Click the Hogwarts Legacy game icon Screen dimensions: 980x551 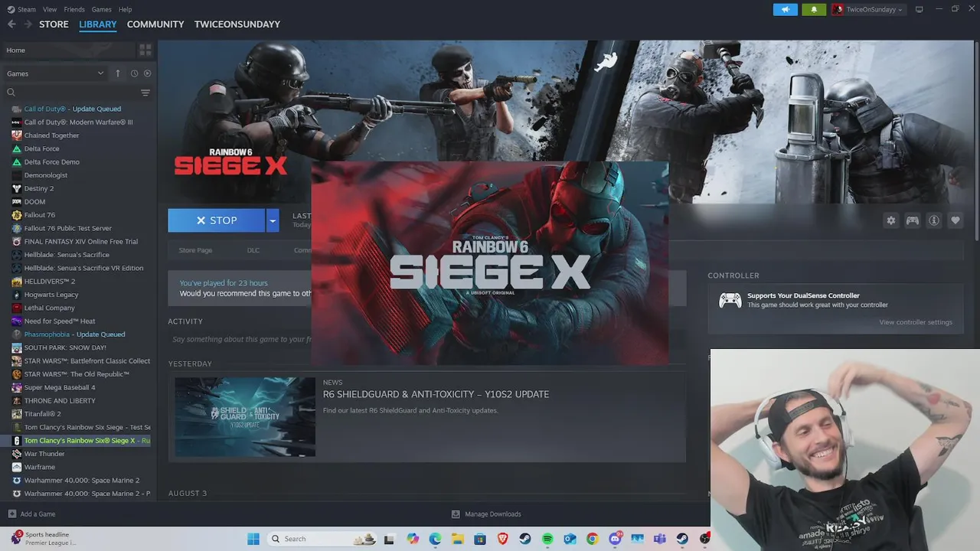point(17,295)
